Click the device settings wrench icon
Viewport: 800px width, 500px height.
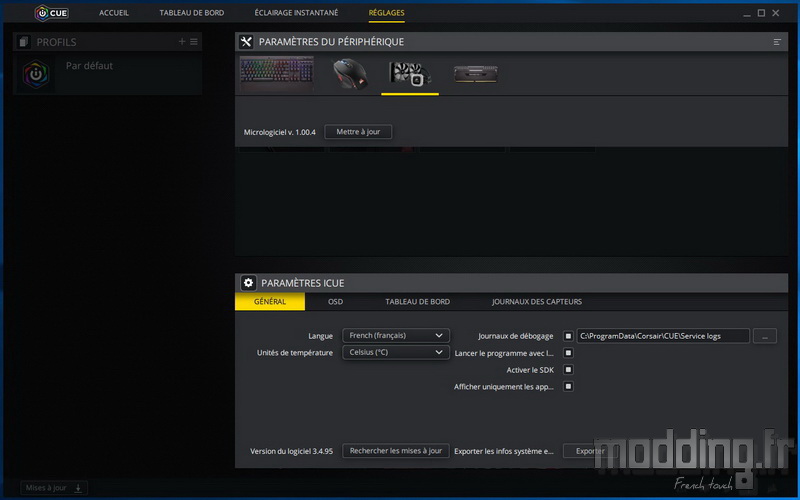pos(246,42)
